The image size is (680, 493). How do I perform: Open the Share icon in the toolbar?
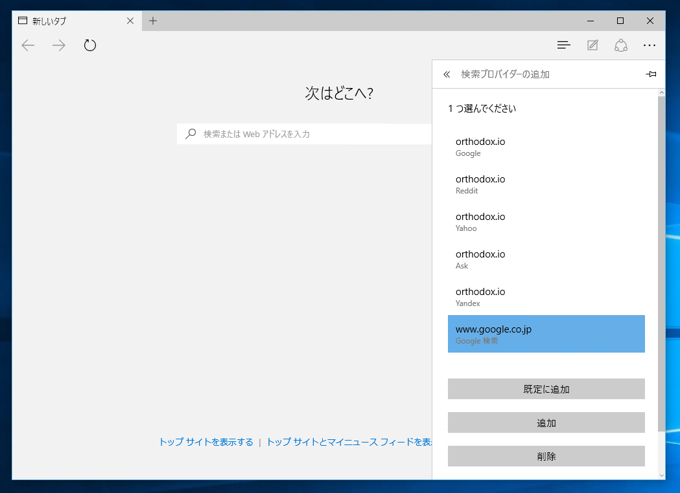[621, 45]
